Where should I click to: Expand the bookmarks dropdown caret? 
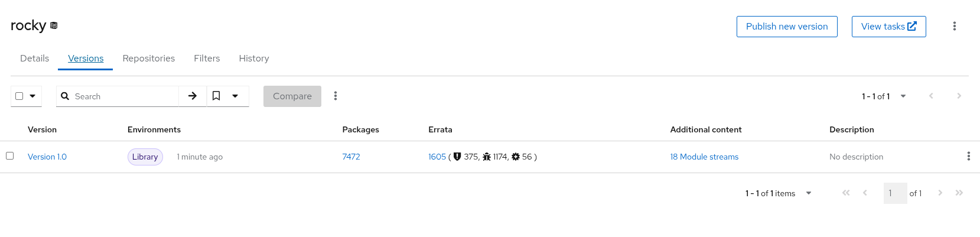pyautogui.click(x=235, y=96)
